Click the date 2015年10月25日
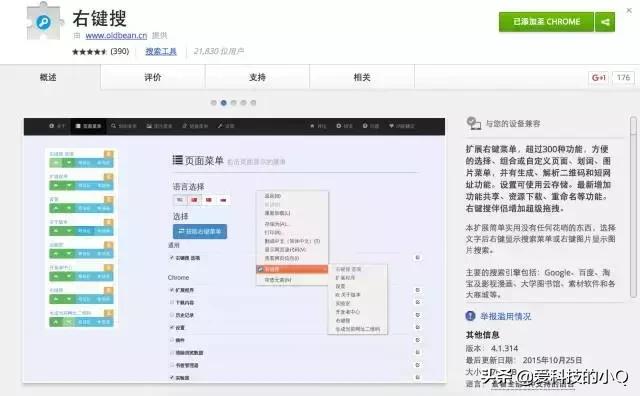The height and width of the screenshot is (396, 640). coord(552,360)
